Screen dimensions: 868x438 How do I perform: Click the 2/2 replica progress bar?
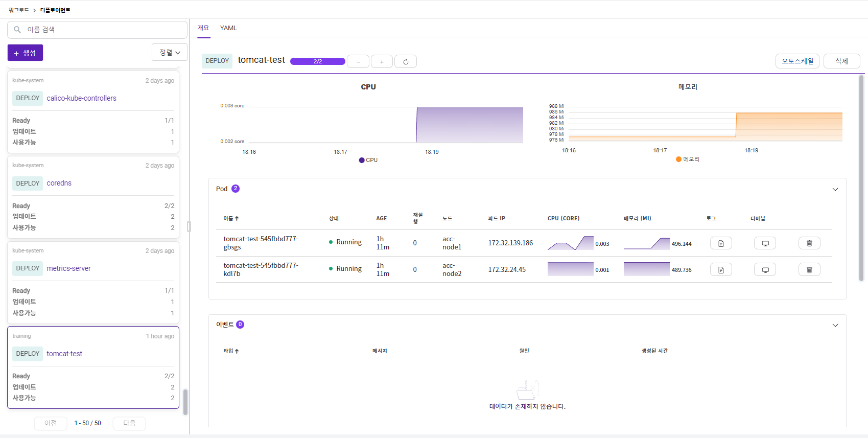point(318,61)
